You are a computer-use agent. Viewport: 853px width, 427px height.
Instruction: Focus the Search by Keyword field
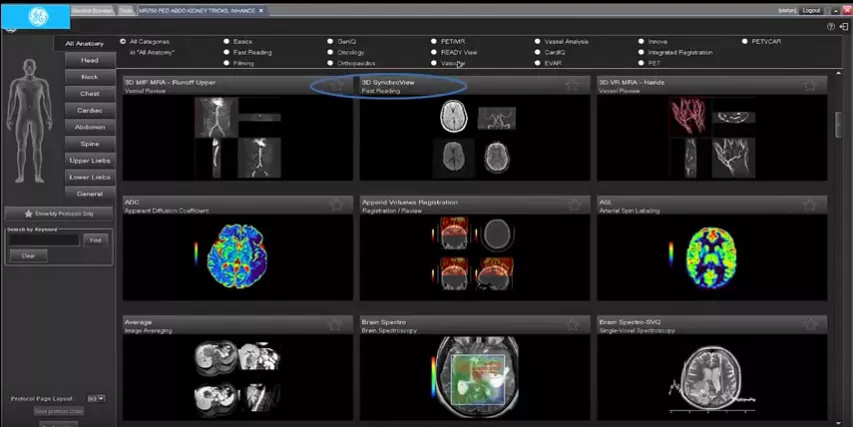44,240
